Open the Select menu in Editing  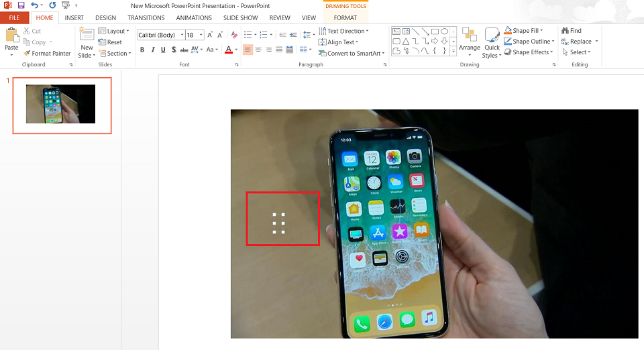pos(576,52)
